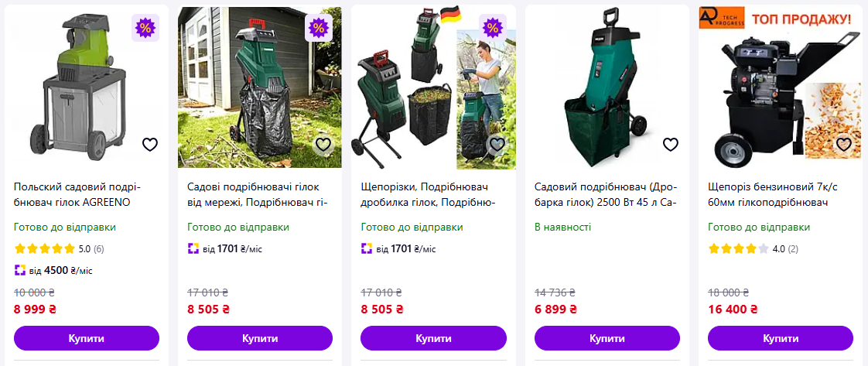Click heart on German flag shredder card
868x366 pixels.
497,145
